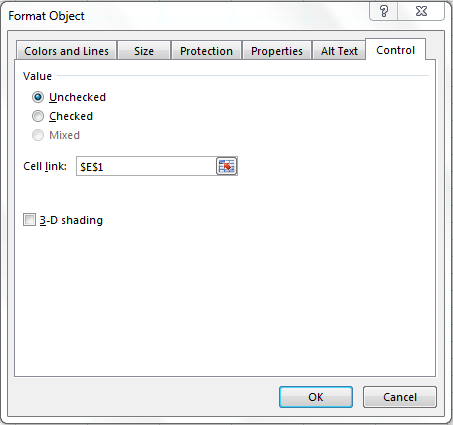
Task: Click the Format Object title bar
Action: 187,15
